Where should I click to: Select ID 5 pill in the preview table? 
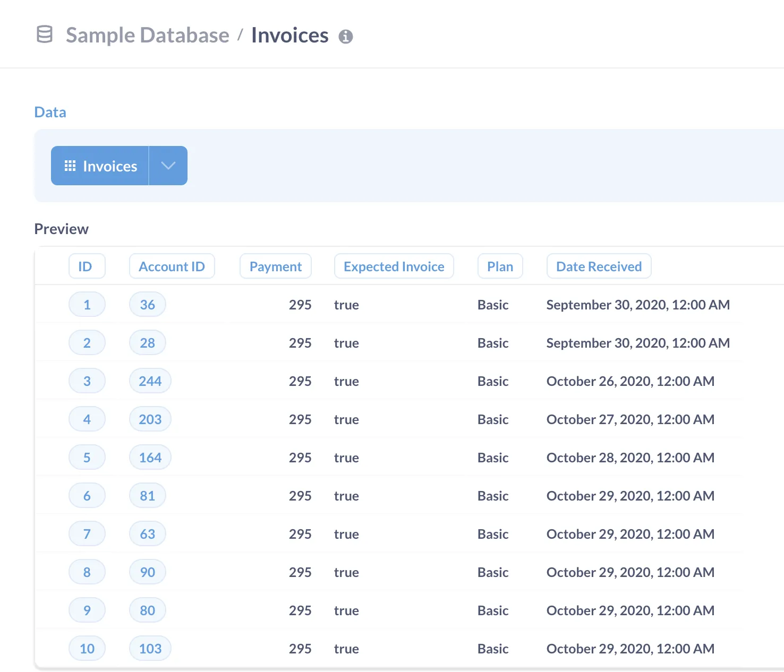(87, 457)
